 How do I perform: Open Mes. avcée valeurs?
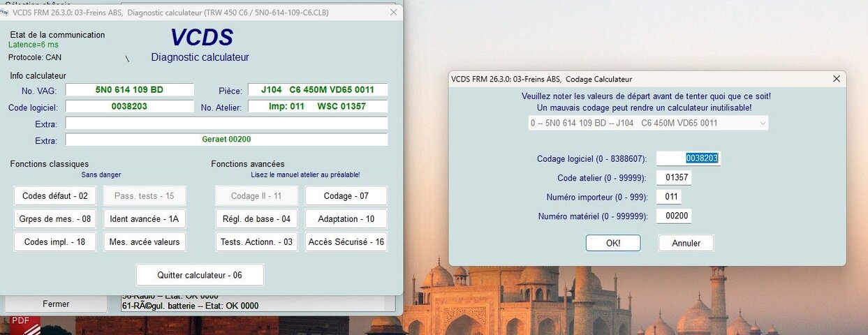pos(145,241)
